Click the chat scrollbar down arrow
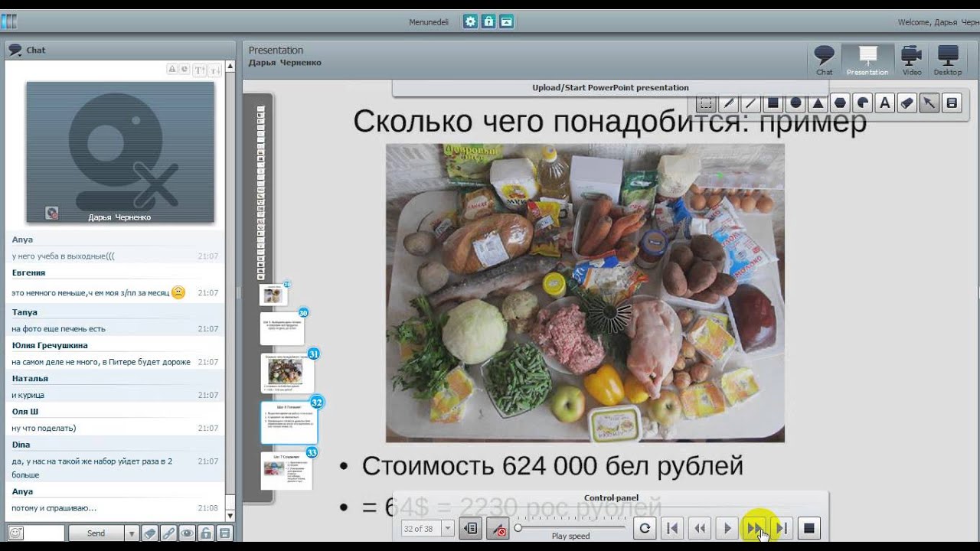 230,517
